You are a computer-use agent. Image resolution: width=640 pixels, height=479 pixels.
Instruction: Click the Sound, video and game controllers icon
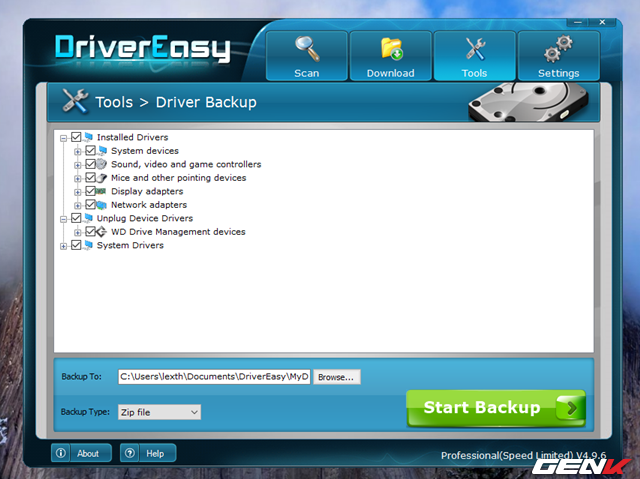[x=102, y=164]
